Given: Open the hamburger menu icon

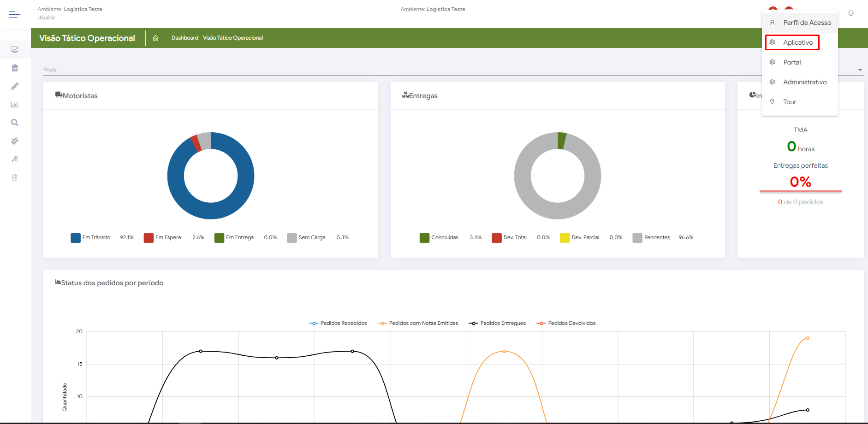Looking at the screenshot, I should (x=14, y=14).
